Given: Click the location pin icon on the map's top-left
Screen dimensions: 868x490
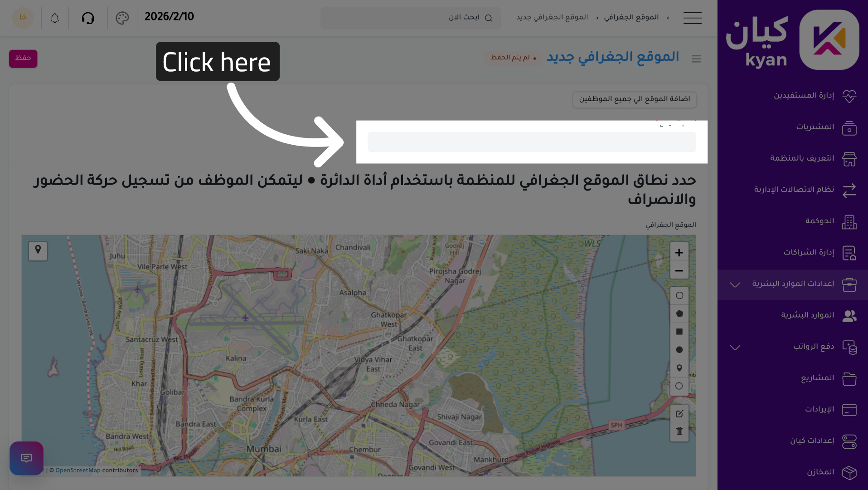Looking at the screenshot, I should click(38, 251).
